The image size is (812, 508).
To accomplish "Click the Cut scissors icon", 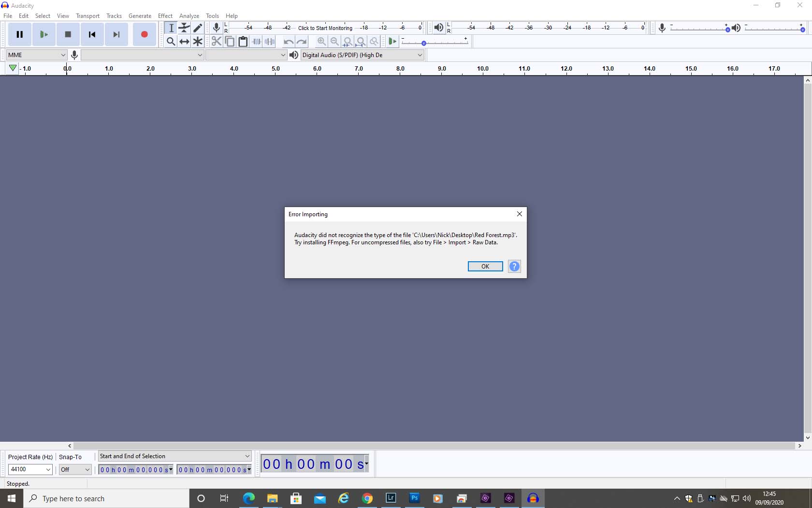I will (x=217, y=42).
